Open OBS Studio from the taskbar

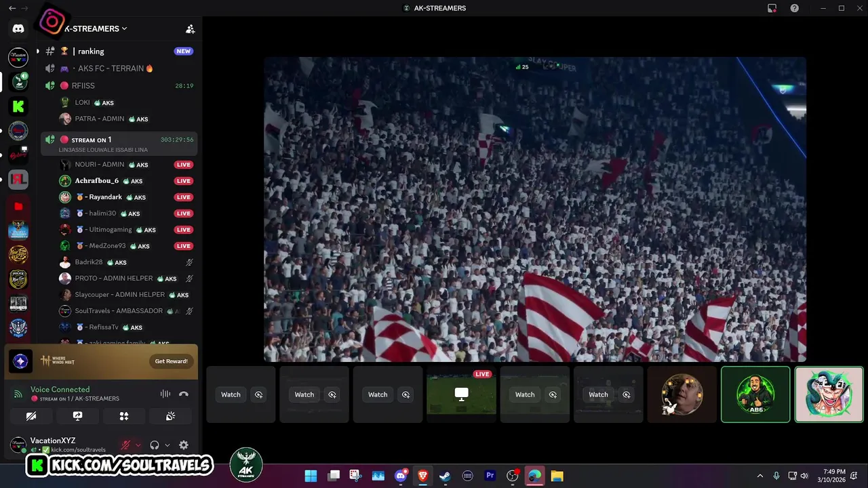pos(512,476)
